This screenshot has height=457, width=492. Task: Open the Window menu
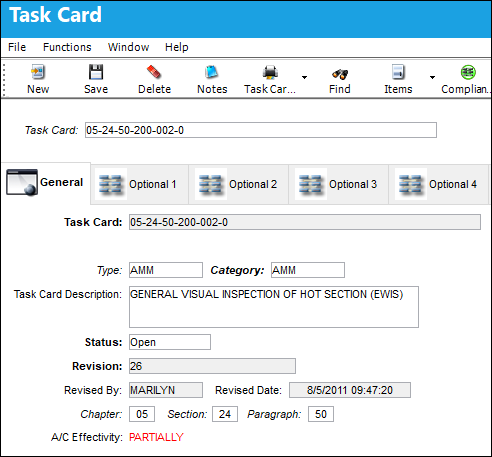click(128, 47)
